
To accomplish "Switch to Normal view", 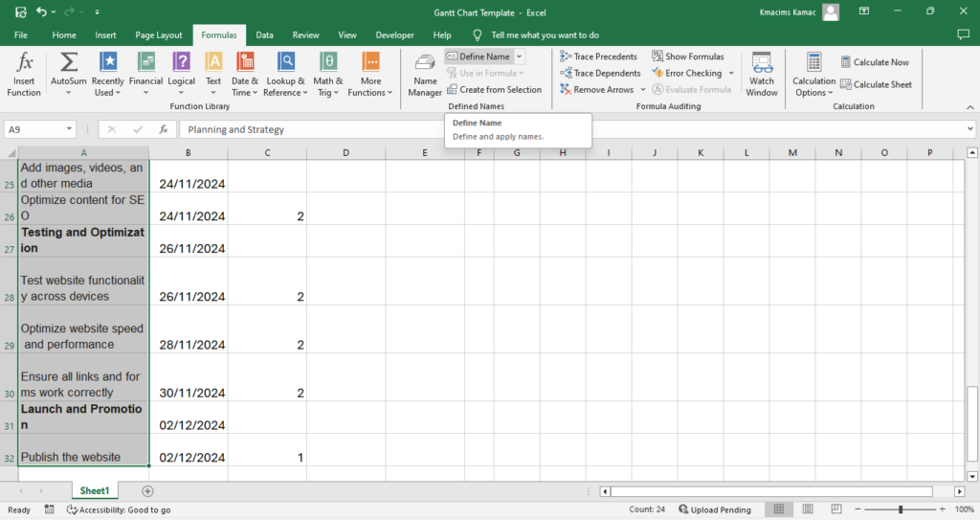I will tap(779, 509).
